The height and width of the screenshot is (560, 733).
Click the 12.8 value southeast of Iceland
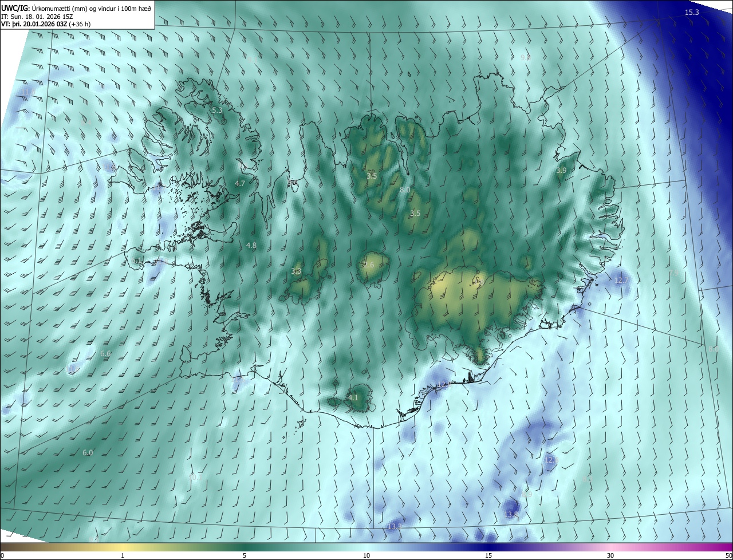click(550, 460)
